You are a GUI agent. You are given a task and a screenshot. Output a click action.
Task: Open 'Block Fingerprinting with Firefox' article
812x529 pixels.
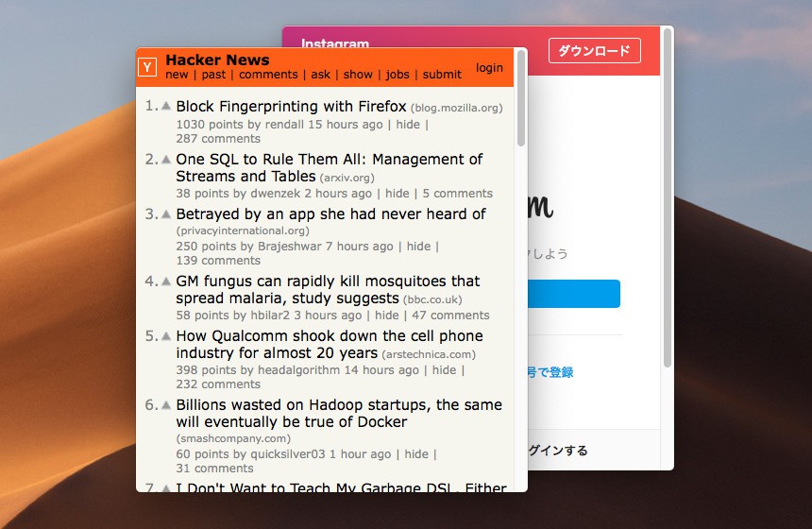point(291,106)
